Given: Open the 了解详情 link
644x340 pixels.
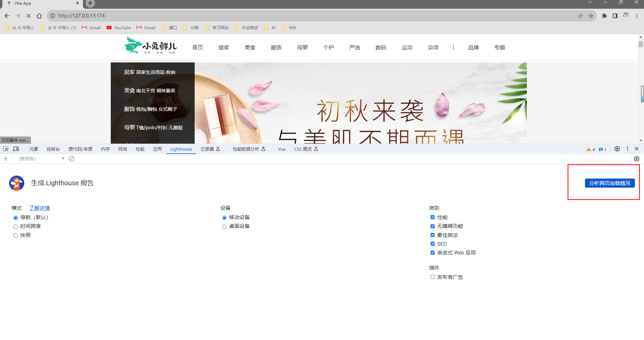Looking at the screenshot, I should (x=39, y=208).
